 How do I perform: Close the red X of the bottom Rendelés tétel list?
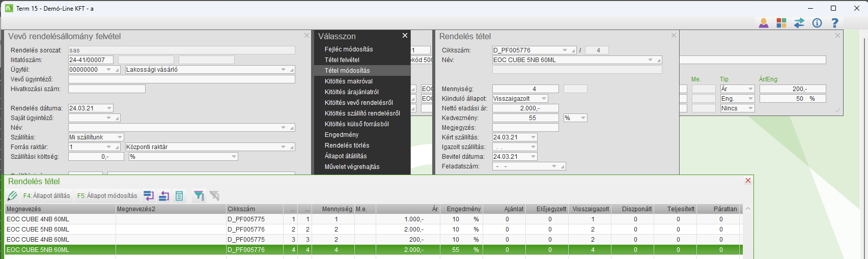tap(748, 181)
